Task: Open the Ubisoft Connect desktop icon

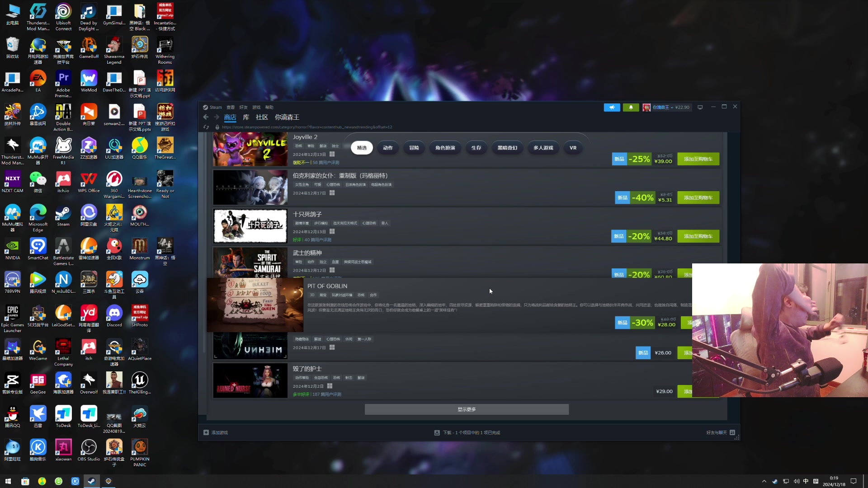Action: pyautogui.click(x=63, y=17)
